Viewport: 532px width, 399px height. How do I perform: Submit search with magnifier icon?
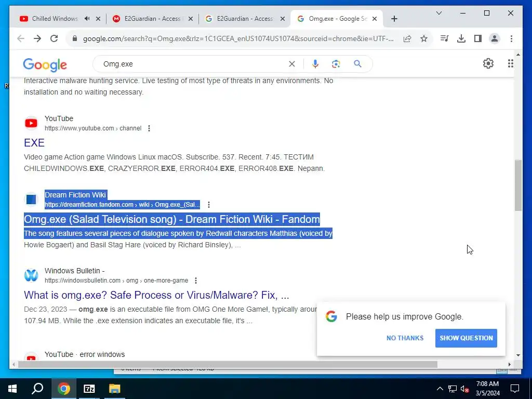[x=357, y=64]
